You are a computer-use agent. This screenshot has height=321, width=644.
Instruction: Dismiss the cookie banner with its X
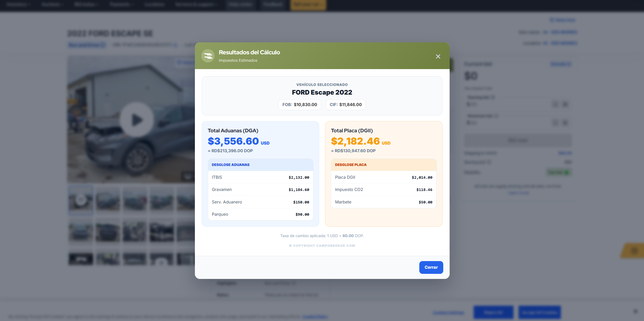click(635, 311)
